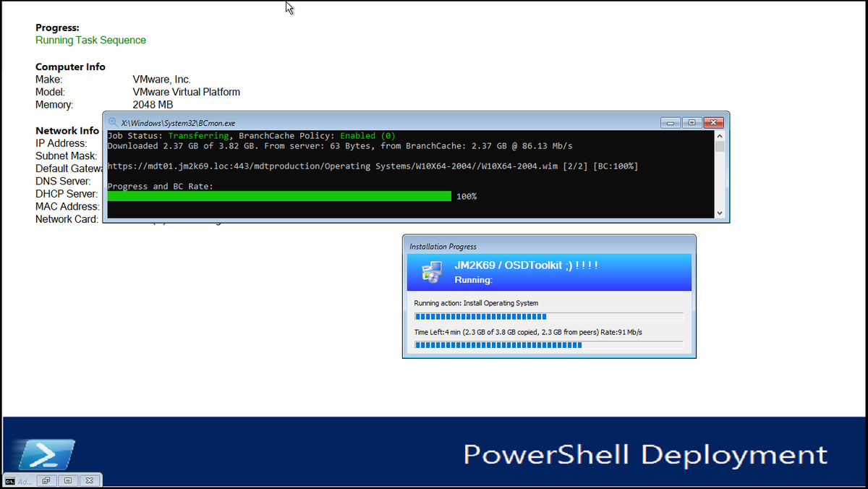This screenshot has height=489, width=868.
Task: Click the 'DNS Server:' label
Action: pos(63,182)
